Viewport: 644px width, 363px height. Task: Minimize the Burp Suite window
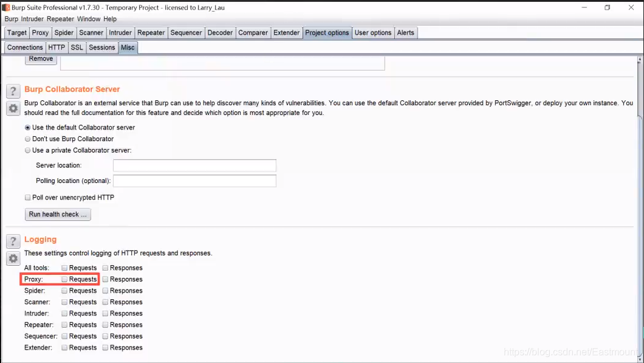click(584, 7)
